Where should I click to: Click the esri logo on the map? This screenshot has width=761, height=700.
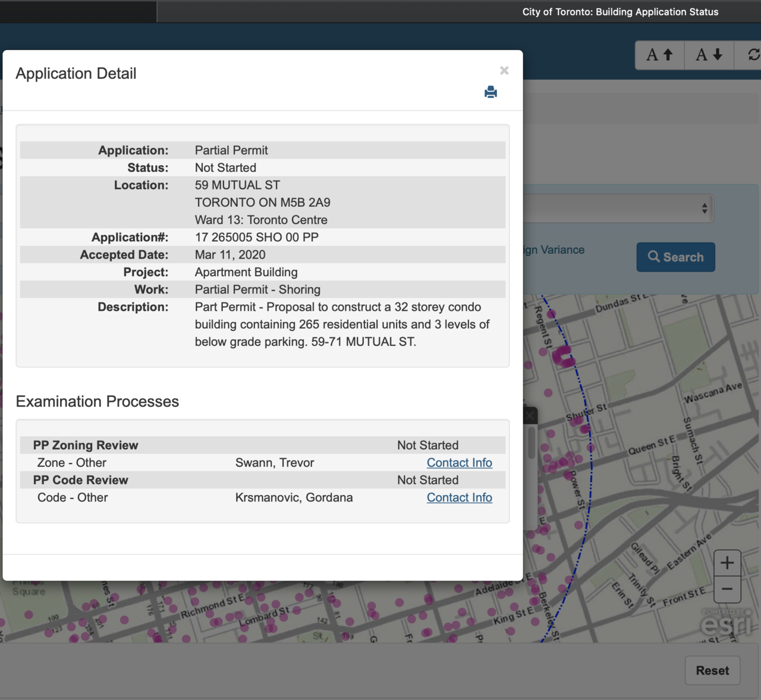(726, 624)
